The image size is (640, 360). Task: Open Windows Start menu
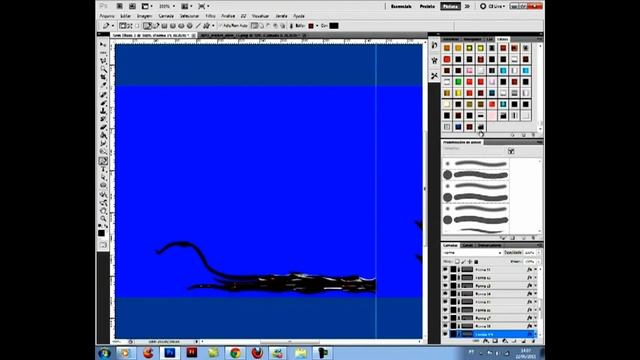pos(104,353)
